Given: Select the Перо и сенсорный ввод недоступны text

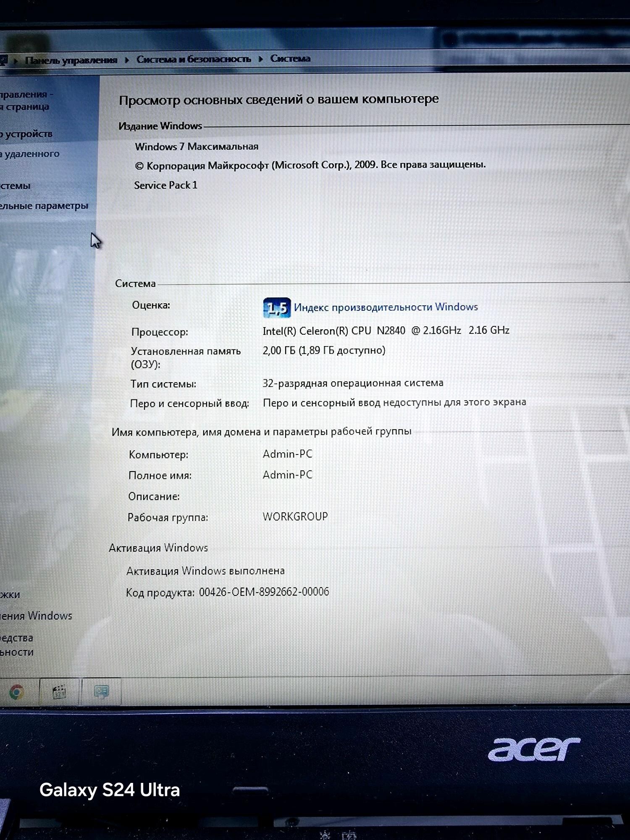Looking at the screenshot, I should [x=394, y=402].
